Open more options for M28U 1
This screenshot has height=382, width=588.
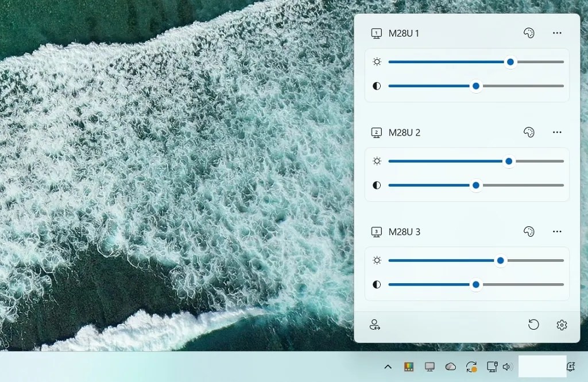[x=557, y=33]
